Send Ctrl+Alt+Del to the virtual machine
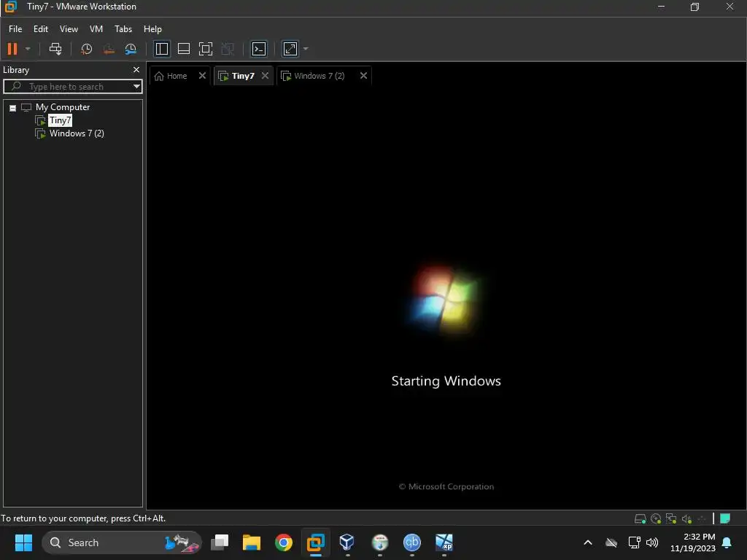747x560 pixels. pos(55,49)
